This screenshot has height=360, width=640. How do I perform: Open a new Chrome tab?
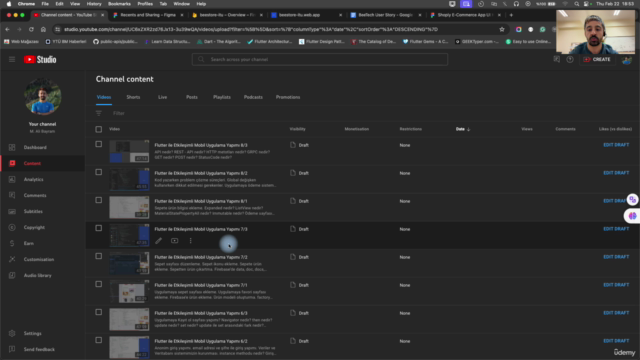[x=511, y=15]
